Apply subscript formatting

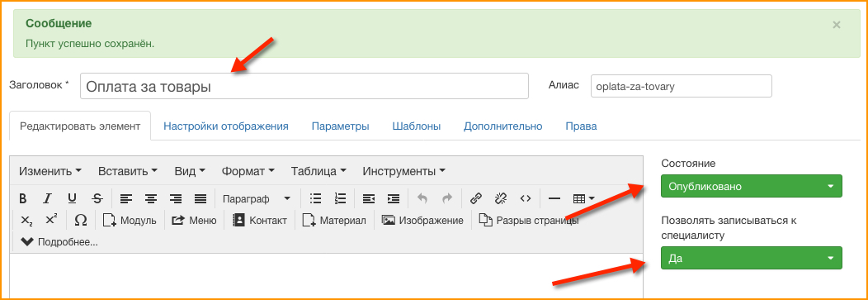pos(26,220)
